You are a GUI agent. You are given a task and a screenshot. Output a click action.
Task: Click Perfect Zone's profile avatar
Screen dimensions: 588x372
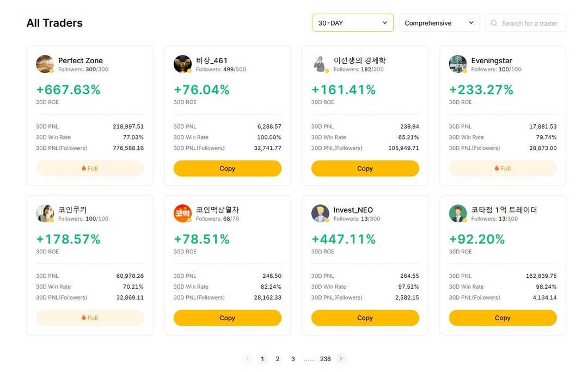45,64
